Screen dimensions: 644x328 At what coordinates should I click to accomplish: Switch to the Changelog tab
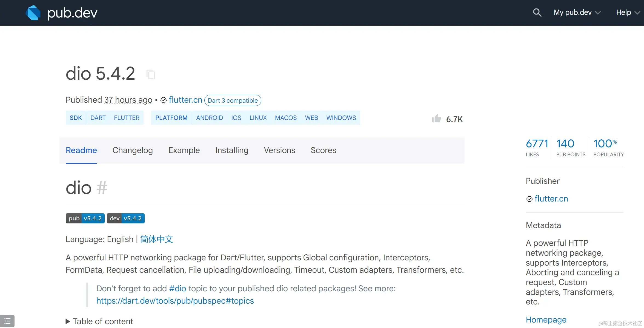click(133, 150)
